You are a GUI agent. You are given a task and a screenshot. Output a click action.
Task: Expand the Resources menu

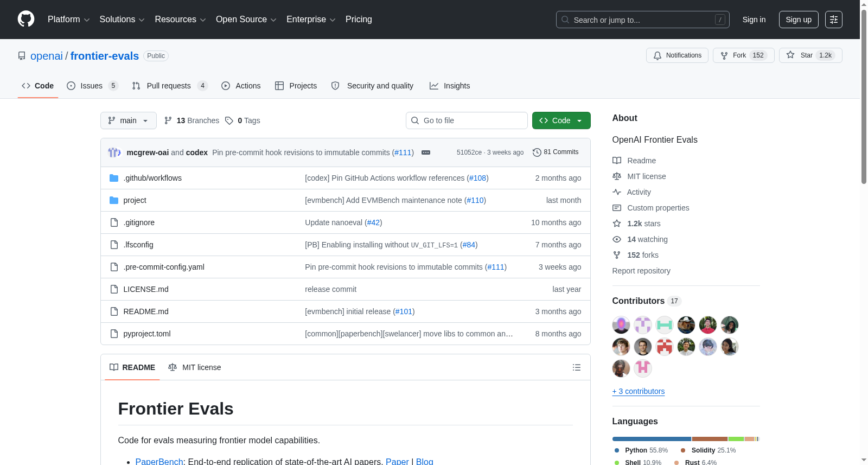pyautogui.click(x=181, y=20)
